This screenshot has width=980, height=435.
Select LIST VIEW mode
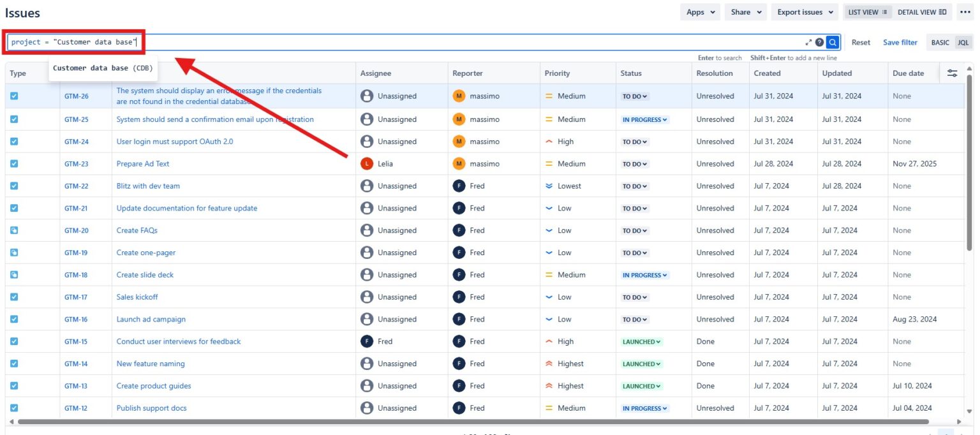[x=866, y=11]
